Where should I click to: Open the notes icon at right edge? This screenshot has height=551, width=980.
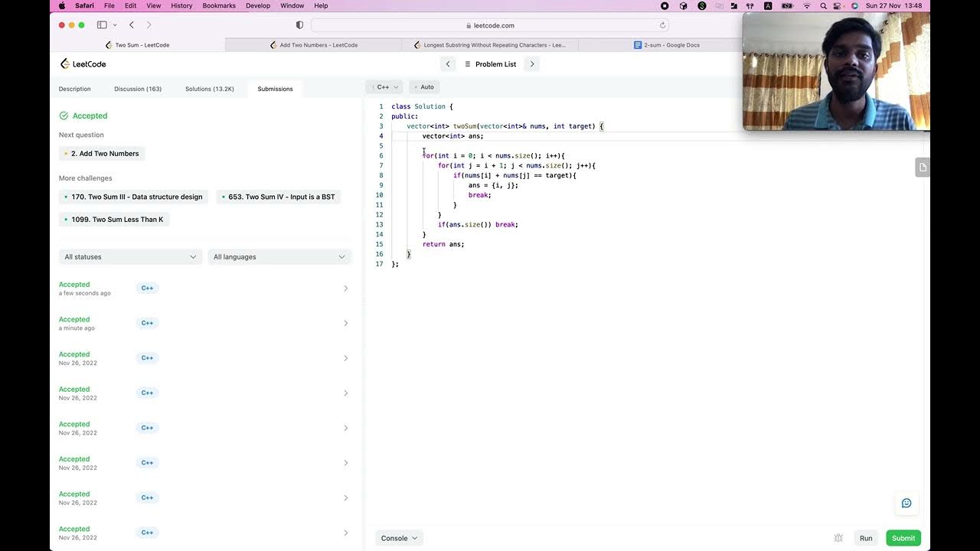(x=923, y=168)
